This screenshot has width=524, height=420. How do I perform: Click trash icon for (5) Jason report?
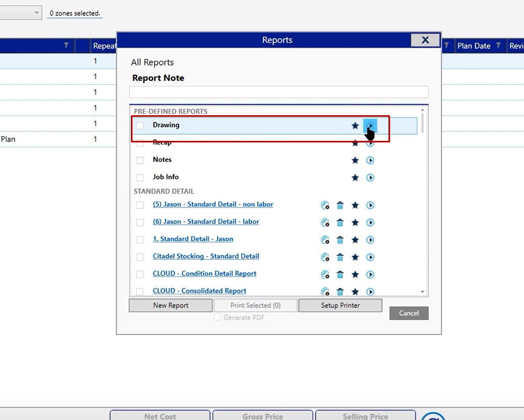click(x=340, y=205)
